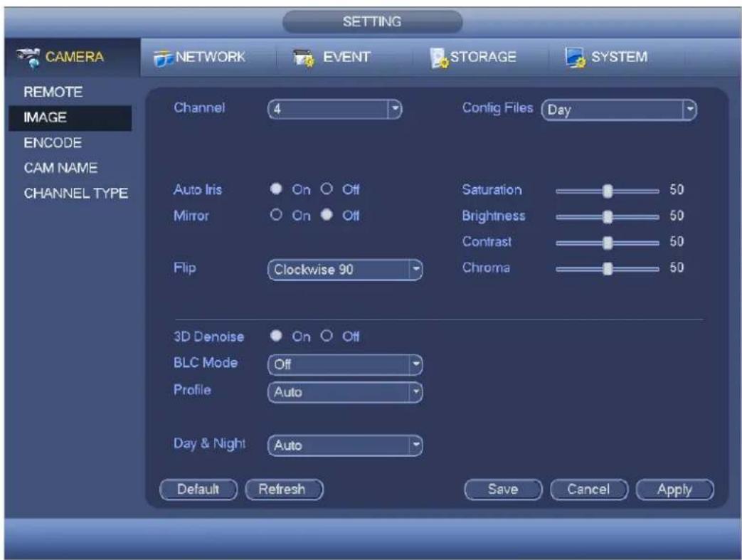Open ENCODE in the sidebar

[x=53, y=143]
